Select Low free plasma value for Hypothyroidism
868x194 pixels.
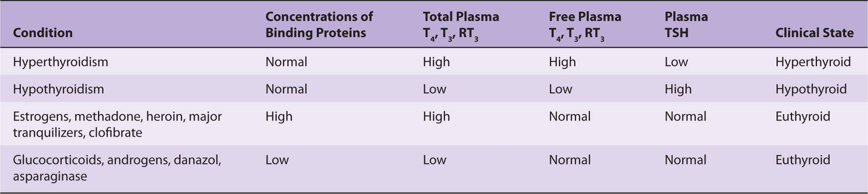(560, 89)
